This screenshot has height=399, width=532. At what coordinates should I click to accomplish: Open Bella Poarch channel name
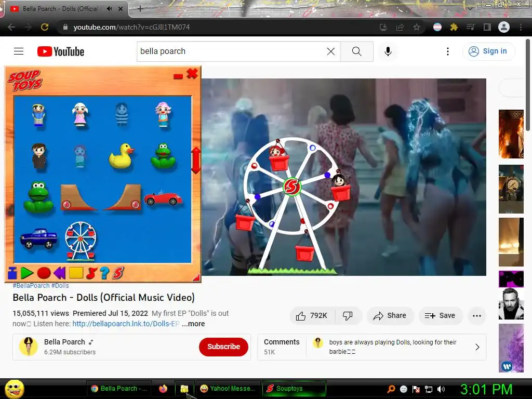point(64,342)
